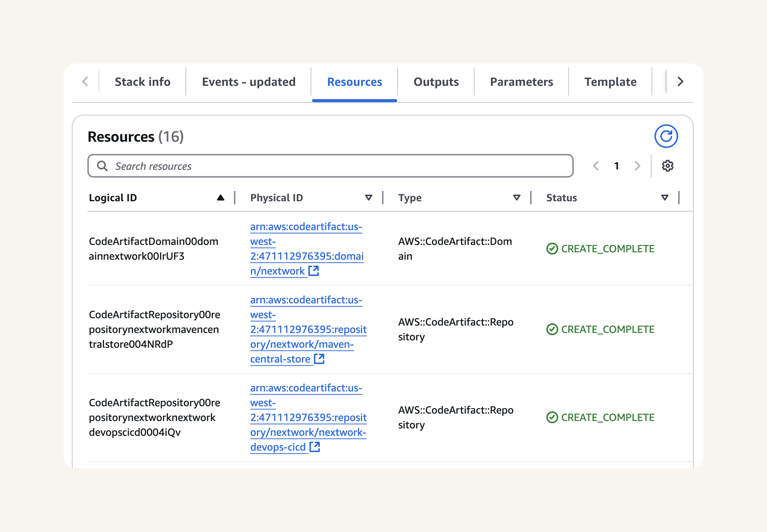Image resolution: width=767 pixels, height=532 pixels.
Task: Click the Resources (16) heading
Action: coord(135,137)
